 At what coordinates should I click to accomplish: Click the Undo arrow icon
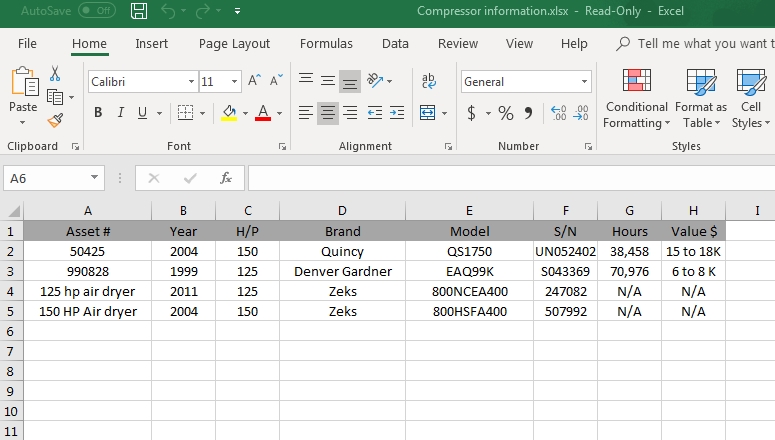(x=168, y=11)
